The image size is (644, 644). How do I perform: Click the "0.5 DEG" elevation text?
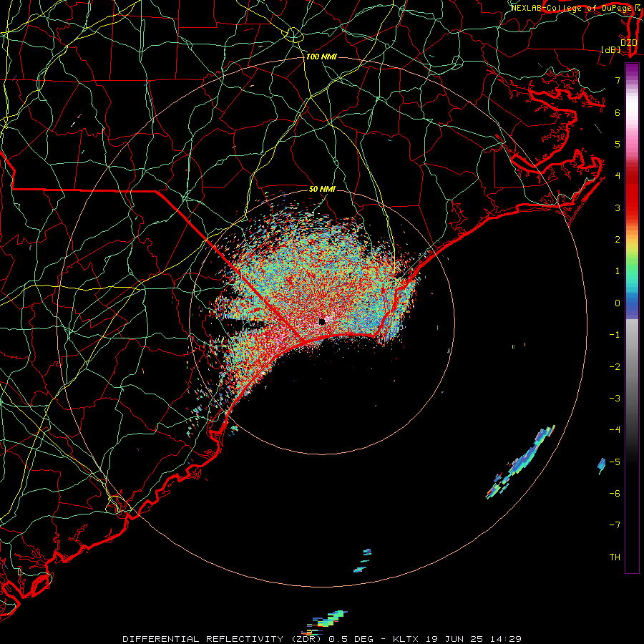coord(351,639)
